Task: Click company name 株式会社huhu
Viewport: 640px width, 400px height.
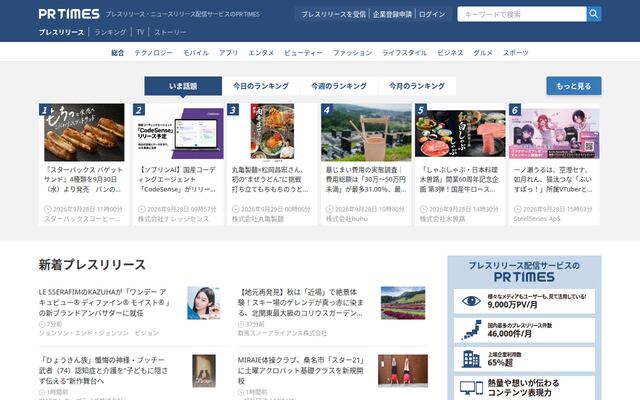Action: click(347, 219)
